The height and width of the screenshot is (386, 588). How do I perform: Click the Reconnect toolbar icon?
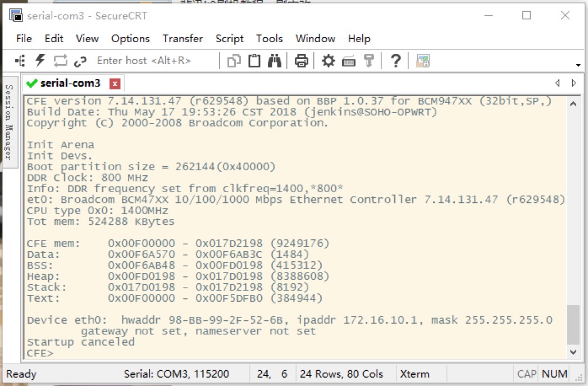pos(60,60)
